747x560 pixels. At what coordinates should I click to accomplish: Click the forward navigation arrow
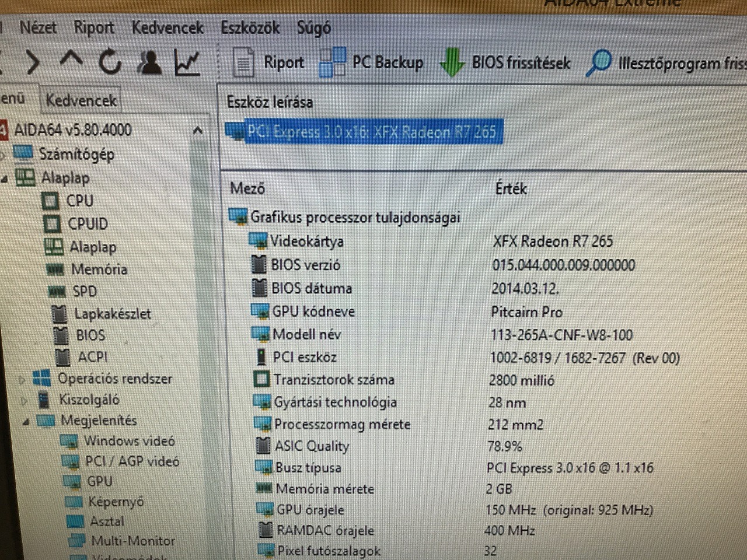pos(33,62)
